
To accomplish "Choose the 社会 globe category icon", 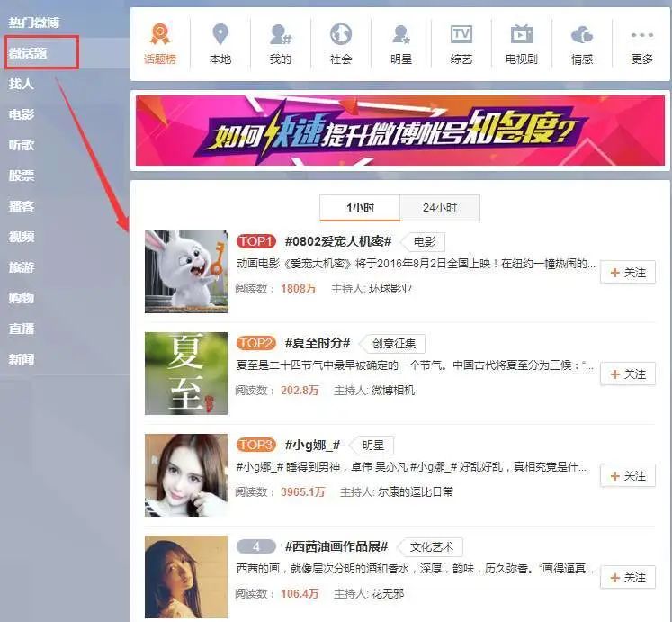I will pyautogui.click(x=340, y=36).
